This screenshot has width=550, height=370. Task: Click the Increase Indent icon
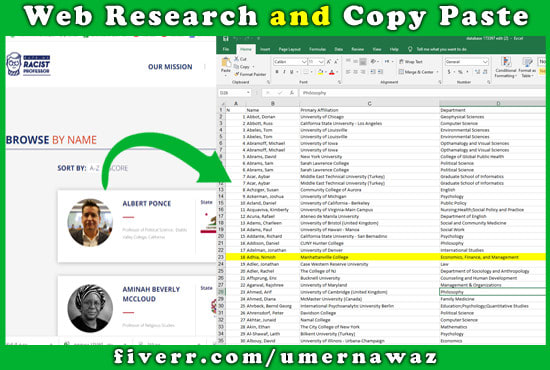click(380, 72)
